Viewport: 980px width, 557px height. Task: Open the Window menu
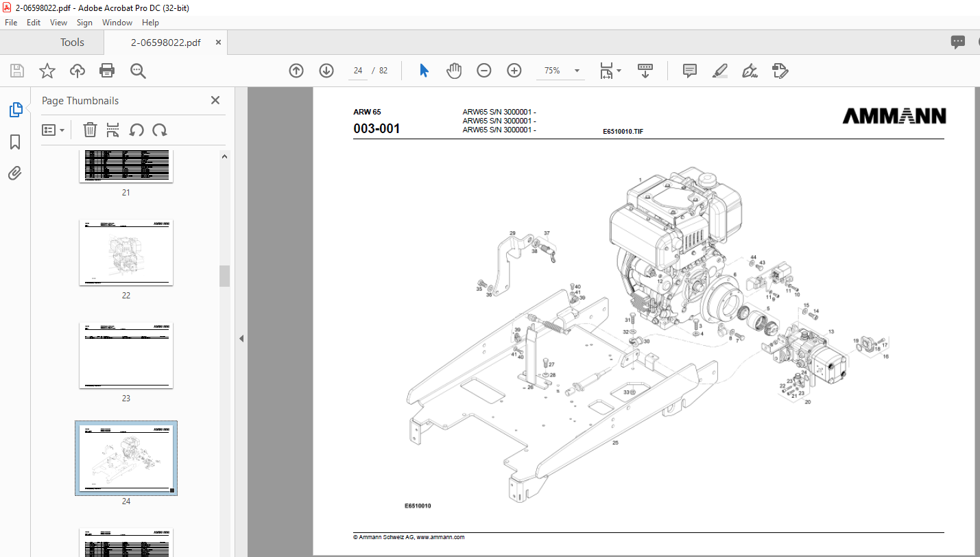coord(117,23)
